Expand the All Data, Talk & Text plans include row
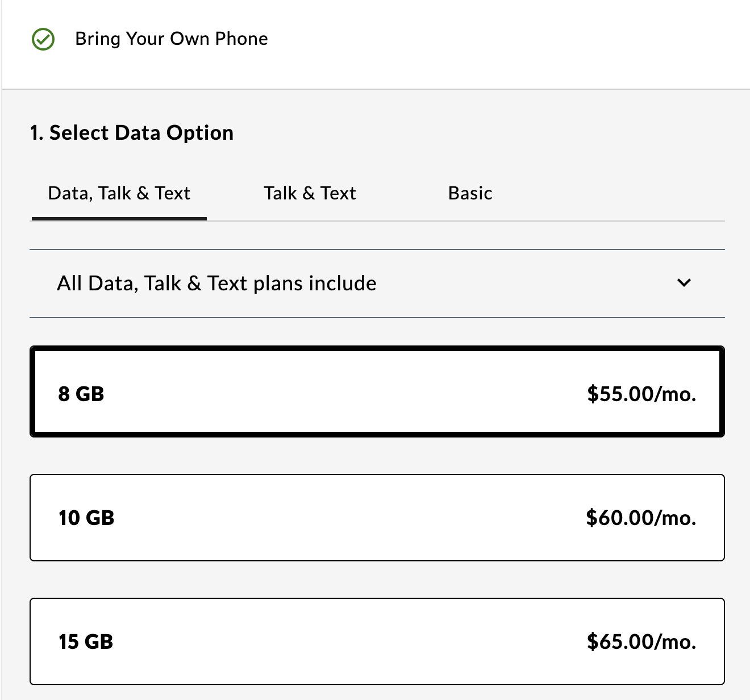 [x=216, y=283]
